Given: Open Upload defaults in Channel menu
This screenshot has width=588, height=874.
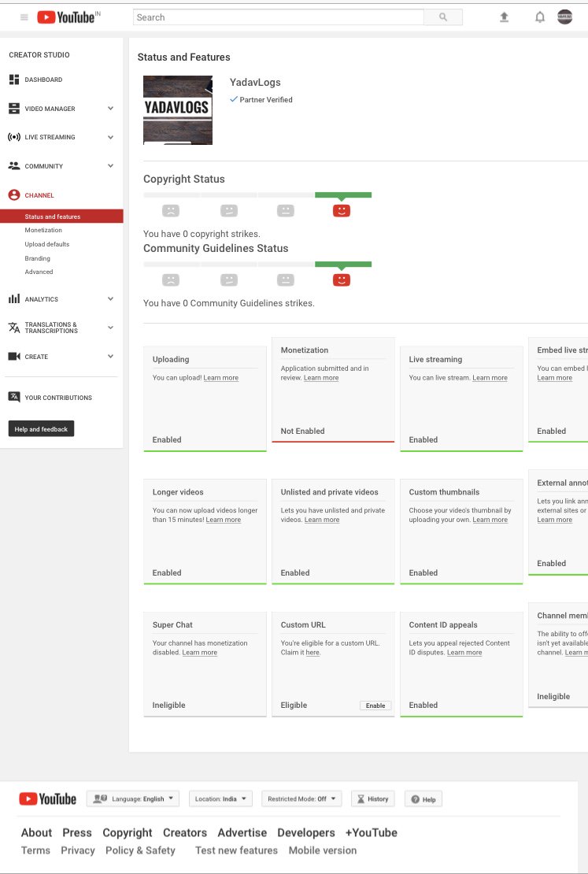Looking at the screenshot, I should [x=46, y=244].
